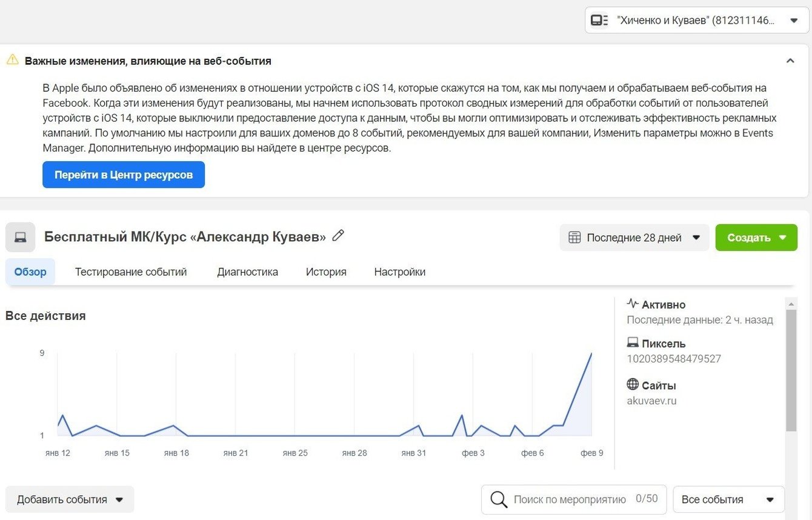Open the Последние 28 дней date dropdown
Viewport: 812px width, 520px height.
click(634, 238)
